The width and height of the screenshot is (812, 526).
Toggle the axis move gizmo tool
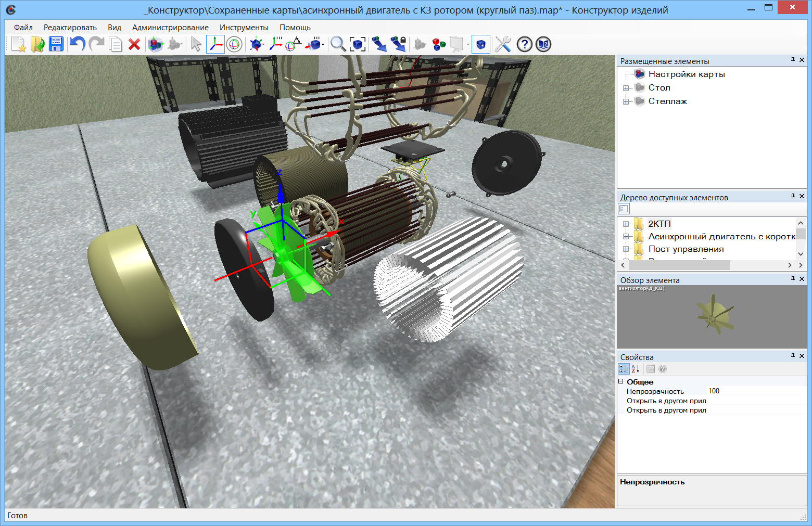click(x=215, y=44)
